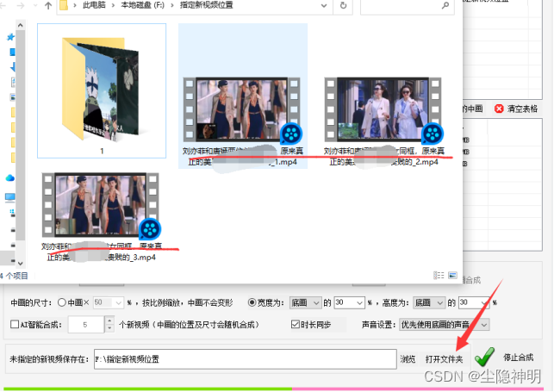Screen dimensions: 554x392
Task: Click the This PC monitor icon in sidebar
Action: 9,197
